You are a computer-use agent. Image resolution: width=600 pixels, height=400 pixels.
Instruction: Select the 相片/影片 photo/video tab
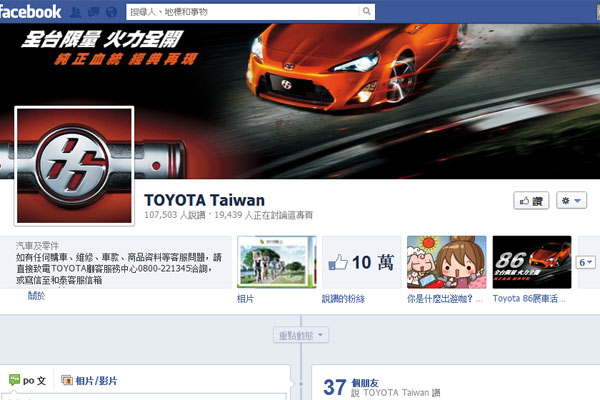click(x=89, y=380)
